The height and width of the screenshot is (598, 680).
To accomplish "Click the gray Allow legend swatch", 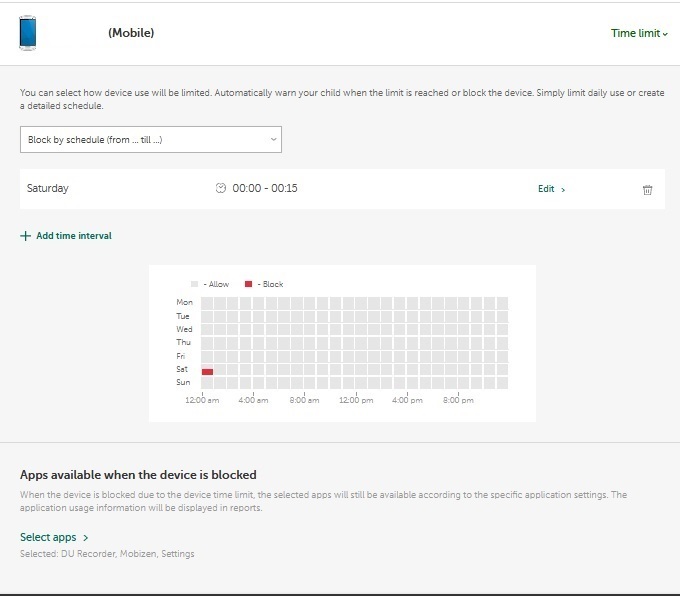I will pyautogui.click(x=194, y=284).
